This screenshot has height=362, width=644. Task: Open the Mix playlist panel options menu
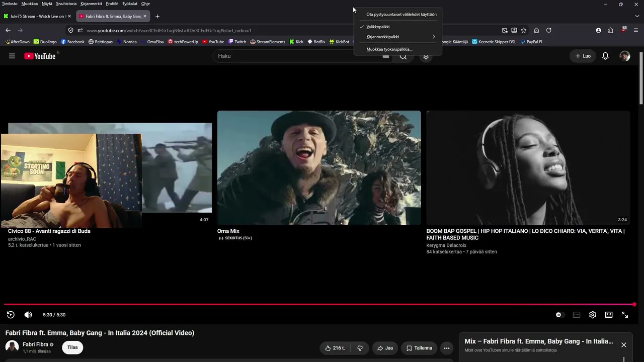coord(624,359)
